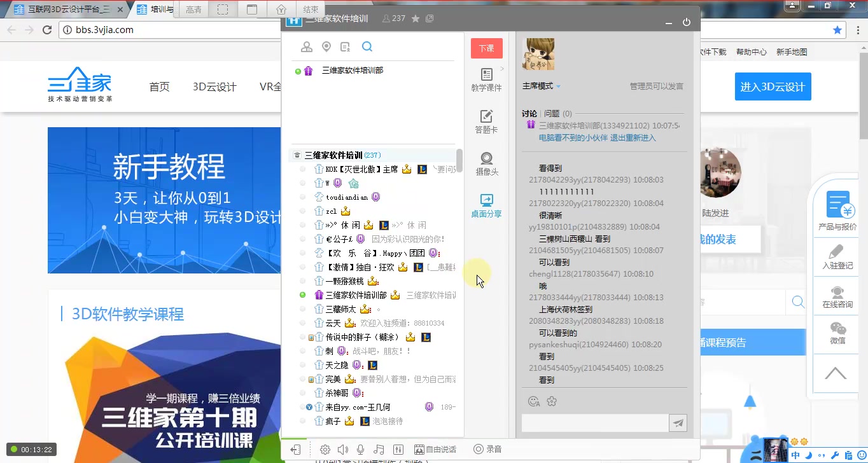Open 3D云设计 in the website navigation
This screenshot has width=868, height=463.
(x=214, y=87)
